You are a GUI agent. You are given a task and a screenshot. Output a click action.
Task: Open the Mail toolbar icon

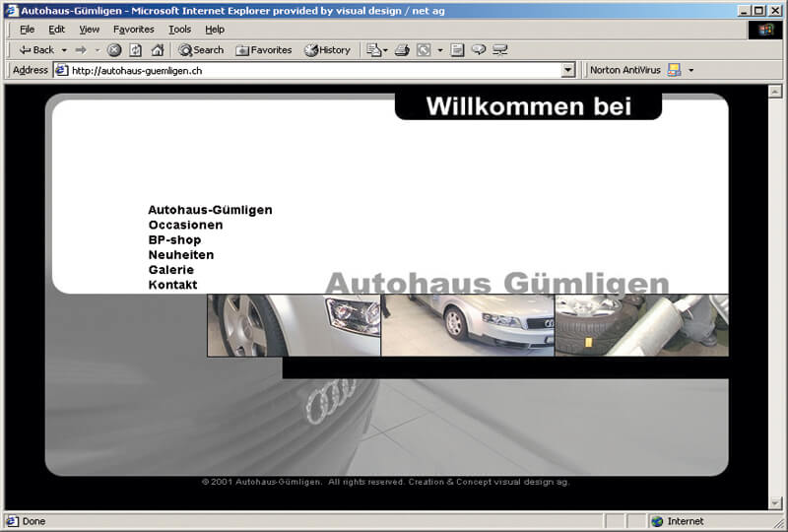[374, 50]
